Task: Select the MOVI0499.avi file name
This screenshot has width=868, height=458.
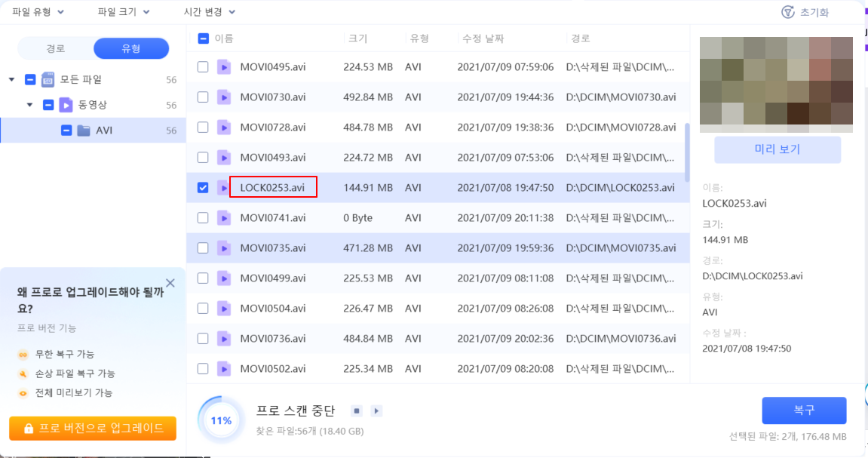Action: click(273, 278)
